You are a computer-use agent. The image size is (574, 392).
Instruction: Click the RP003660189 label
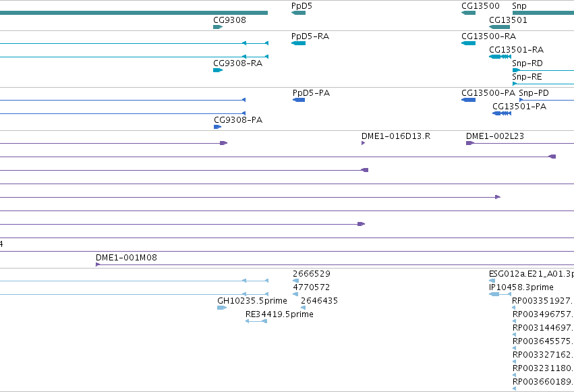543,382
